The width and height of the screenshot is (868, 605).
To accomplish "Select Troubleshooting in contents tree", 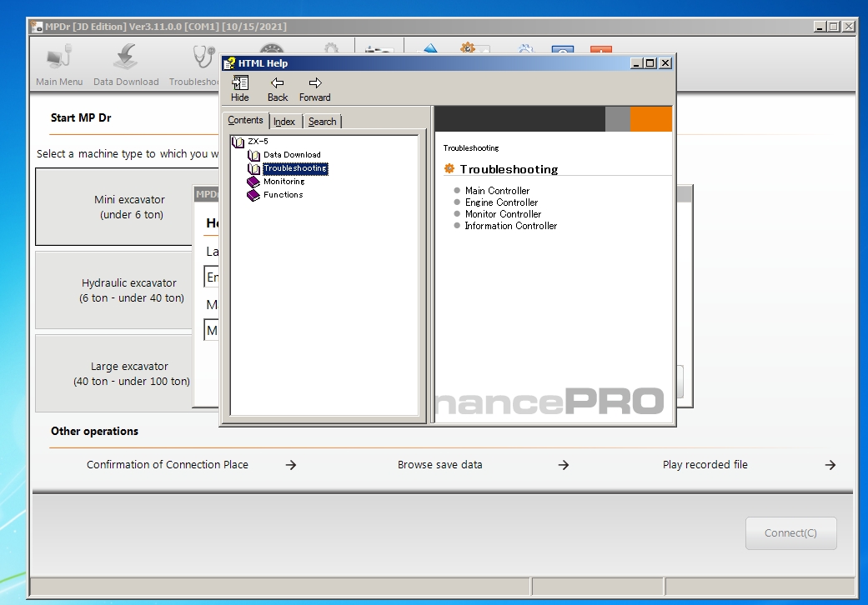I will coord(295,168).
